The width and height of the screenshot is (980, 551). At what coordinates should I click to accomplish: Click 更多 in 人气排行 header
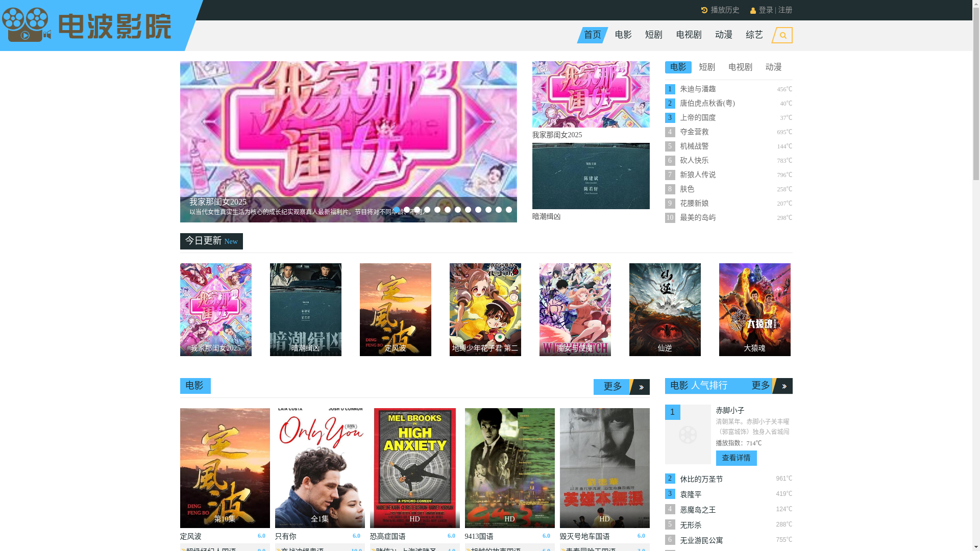pos(761,386)
